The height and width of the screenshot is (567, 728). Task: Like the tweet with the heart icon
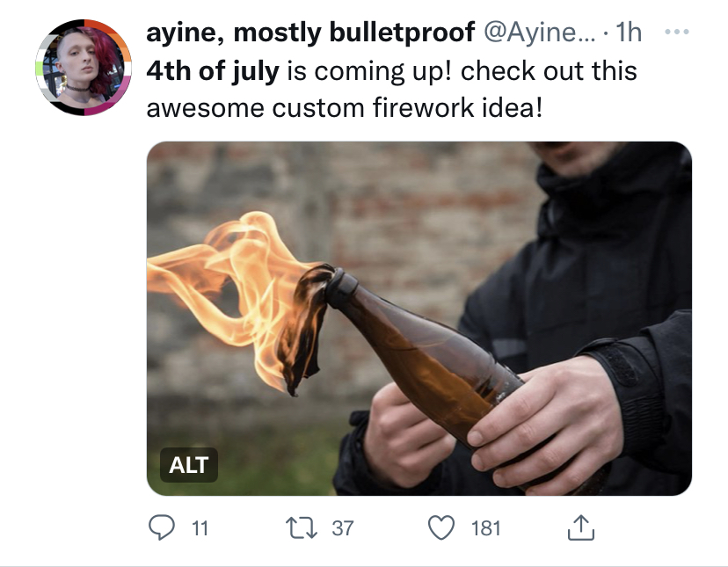pos(441,528)
